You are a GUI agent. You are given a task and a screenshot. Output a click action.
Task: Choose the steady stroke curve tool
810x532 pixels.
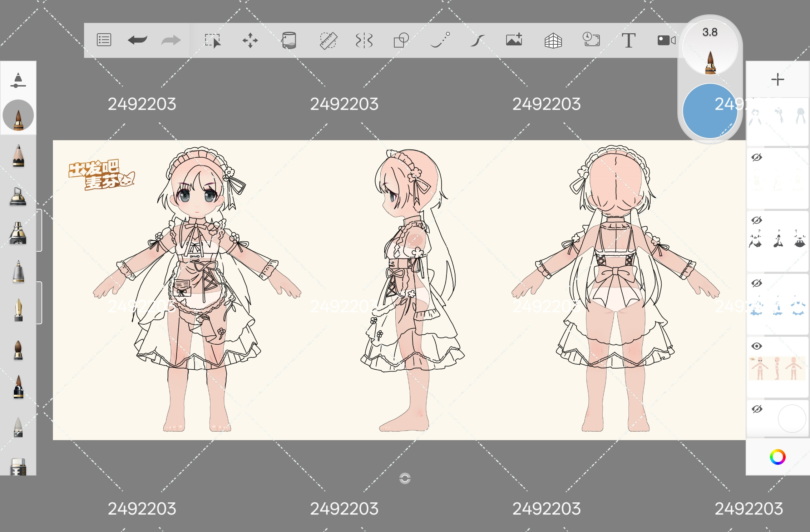tap(478, 40)
